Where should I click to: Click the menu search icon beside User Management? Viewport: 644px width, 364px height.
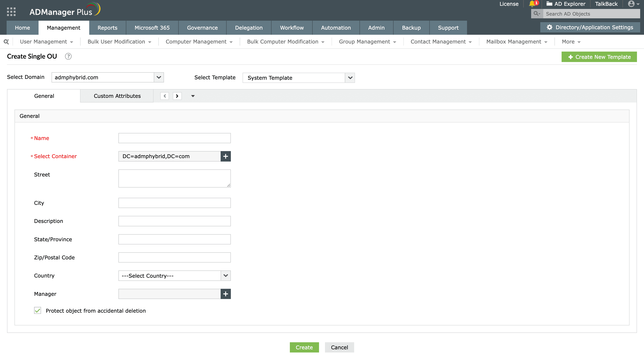coord(6,42)
